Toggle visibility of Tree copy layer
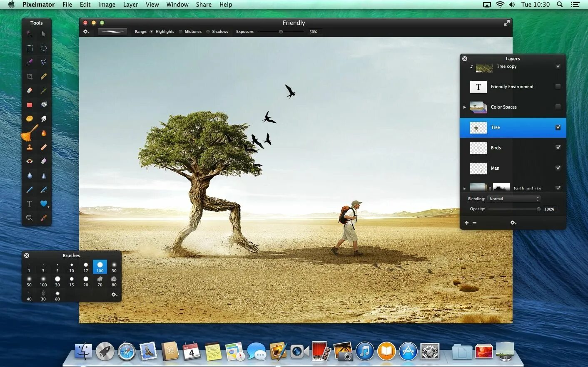Screen dimensions: 588x367 558,66
